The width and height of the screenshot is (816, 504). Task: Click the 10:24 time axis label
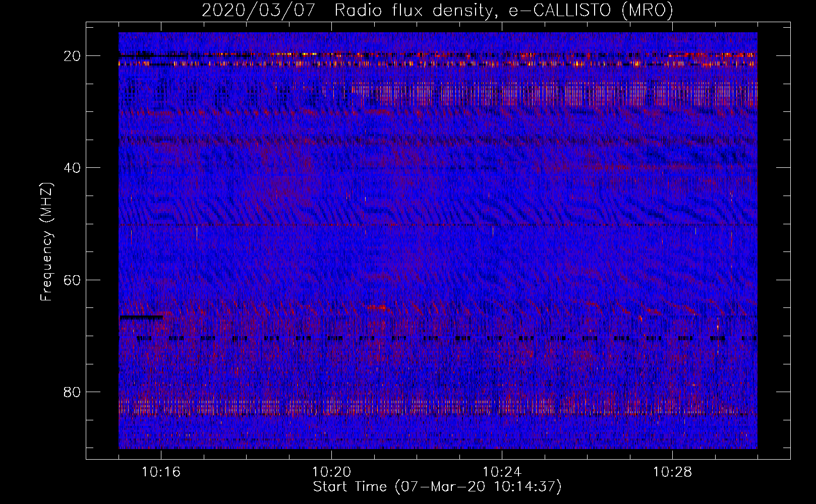[x=502, y=472]
